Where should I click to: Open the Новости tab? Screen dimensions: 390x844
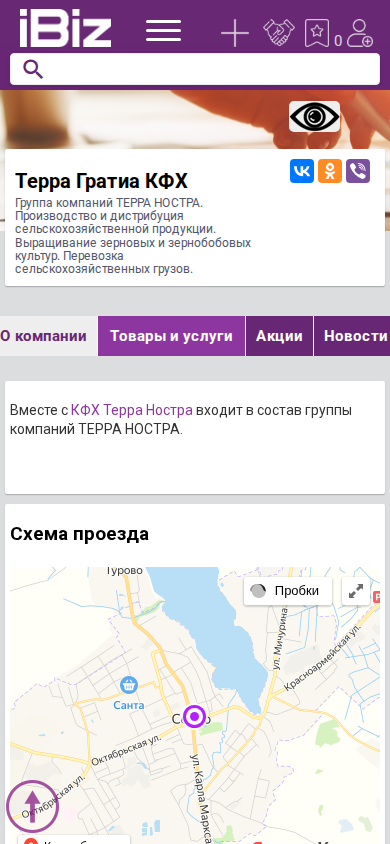(x=352, y=336)
